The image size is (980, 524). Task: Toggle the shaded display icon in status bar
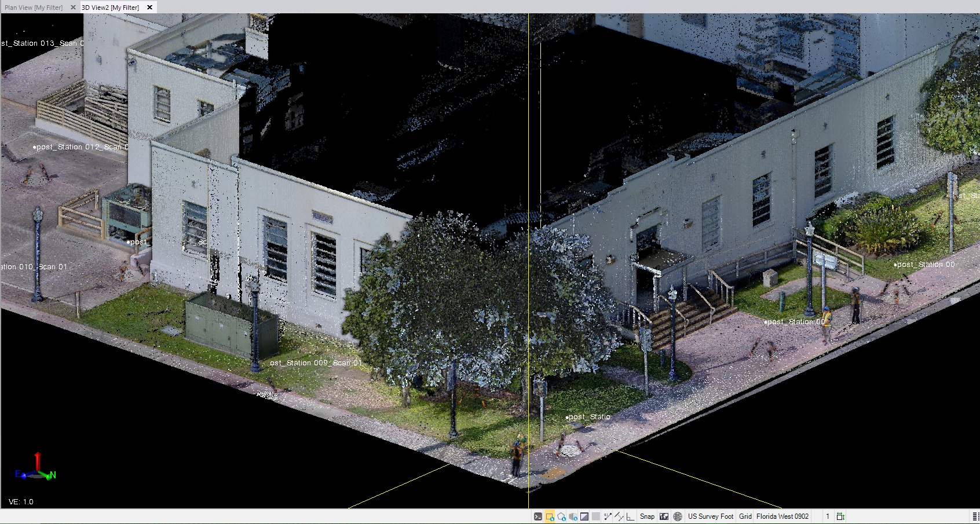coord(584,516)
